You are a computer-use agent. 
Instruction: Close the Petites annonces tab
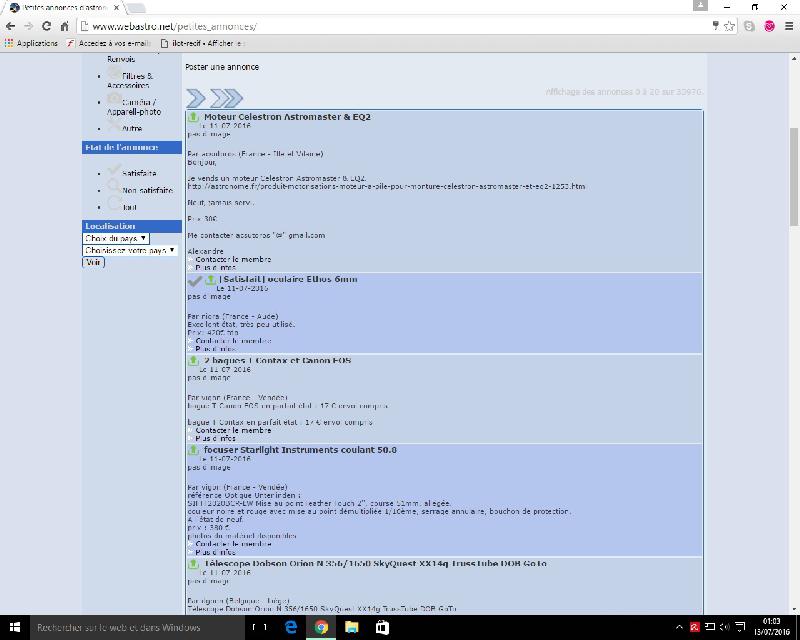117,8
